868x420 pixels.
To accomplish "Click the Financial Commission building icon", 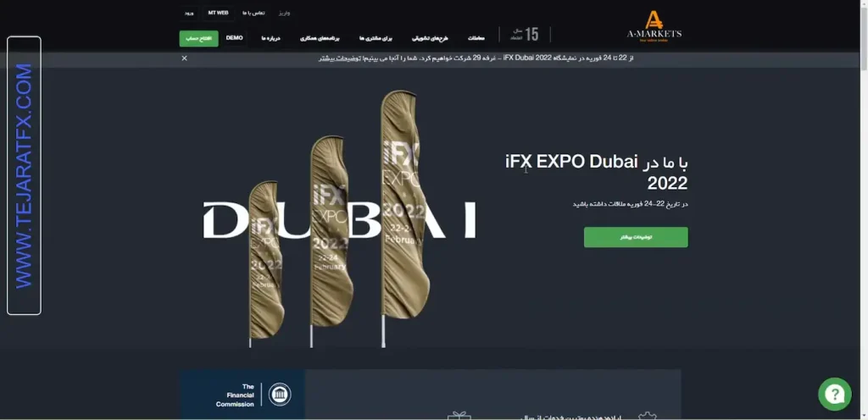I will [278, 395].
